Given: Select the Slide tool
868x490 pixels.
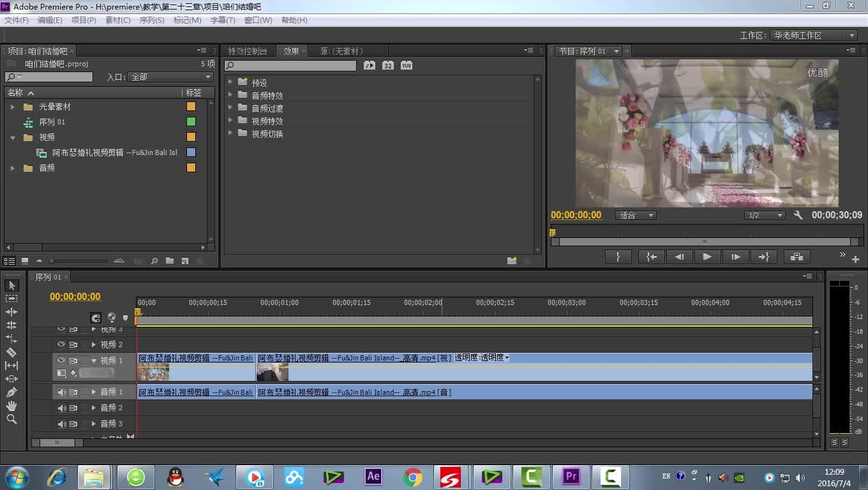Looking at the screenshot, I should point(11,379).
